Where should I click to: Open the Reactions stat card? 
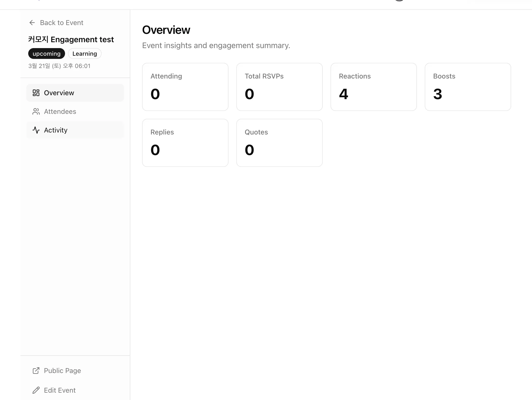[373, 87]
